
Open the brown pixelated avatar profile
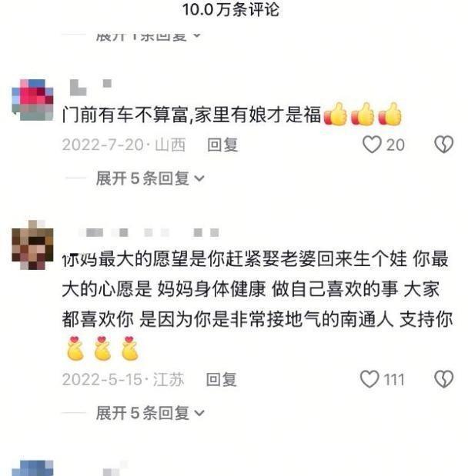point(32,245)
